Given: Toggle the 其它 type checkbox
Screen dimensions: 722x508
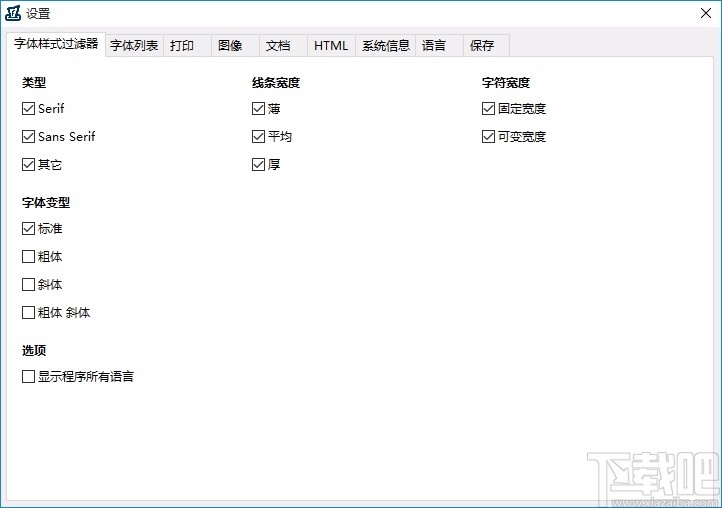Looking at the screenshot, I should pyautogui.click(x=29, y=164).
